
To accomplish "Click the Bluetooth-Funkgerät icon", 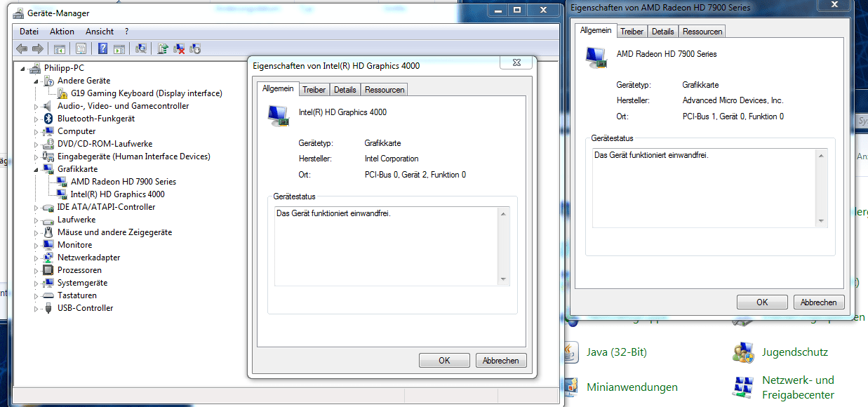I will [48, 119].
